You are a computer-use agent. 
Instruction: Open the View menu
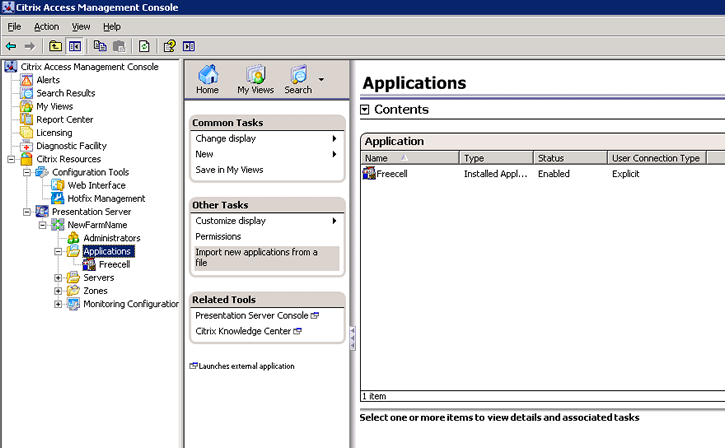(81, 27)
